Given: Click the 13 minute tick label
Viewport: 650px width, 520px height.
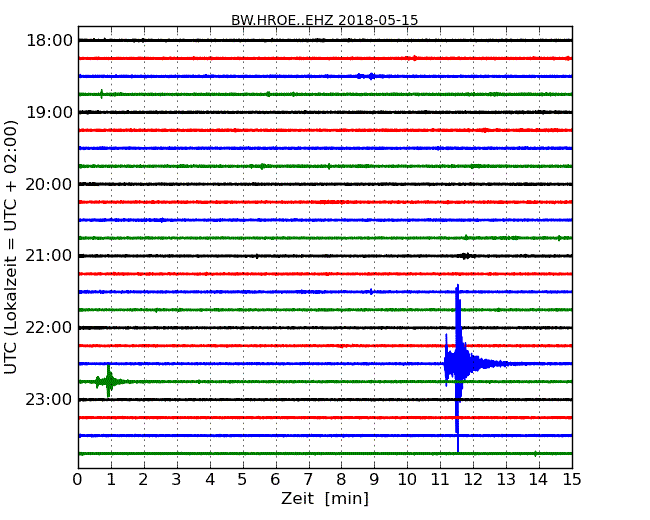Looking at the screenshot, I should pos(506,480).
